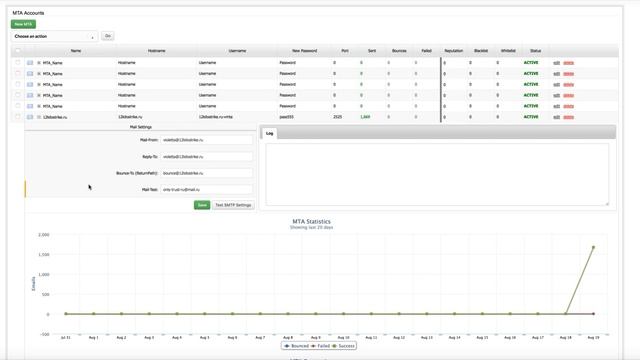Click the Port column header

[x=345, y=51]
